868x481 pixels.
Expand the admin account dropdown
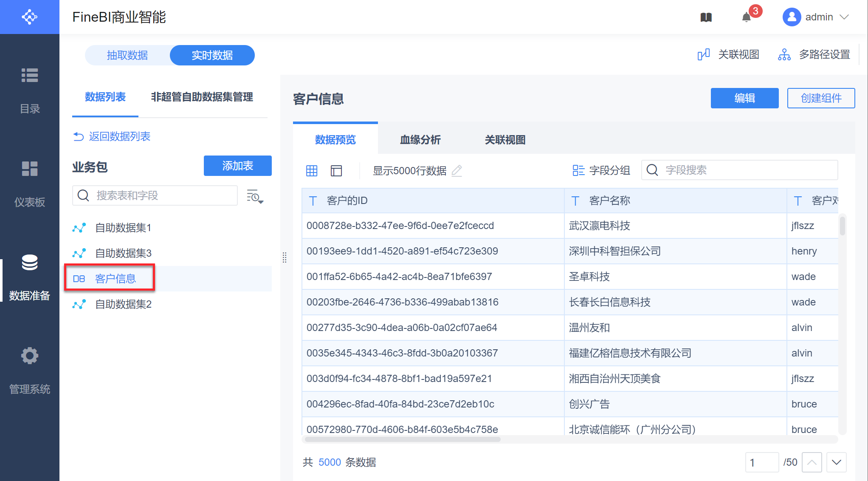pyautogui.click(x=844, y=17)
